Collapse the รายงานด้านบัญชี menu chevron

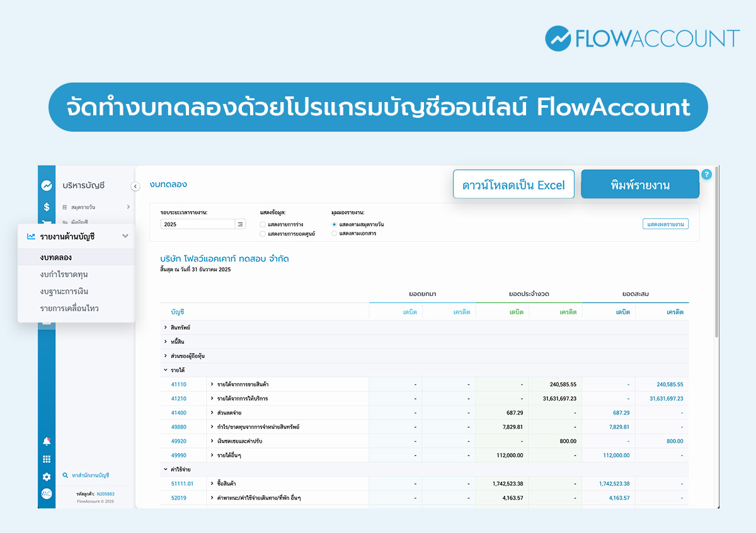click(125, 236)
